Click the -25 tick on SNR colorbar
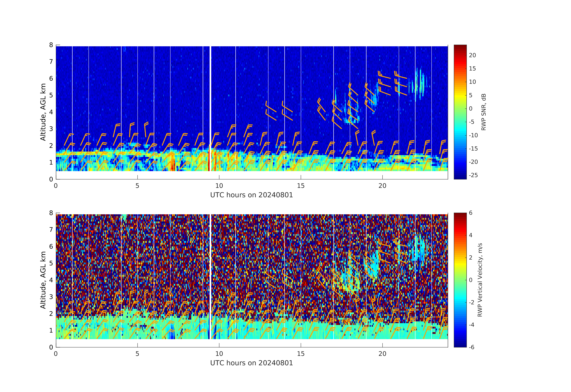The height and width of the screenshot is (392, 571). [473, 175]
